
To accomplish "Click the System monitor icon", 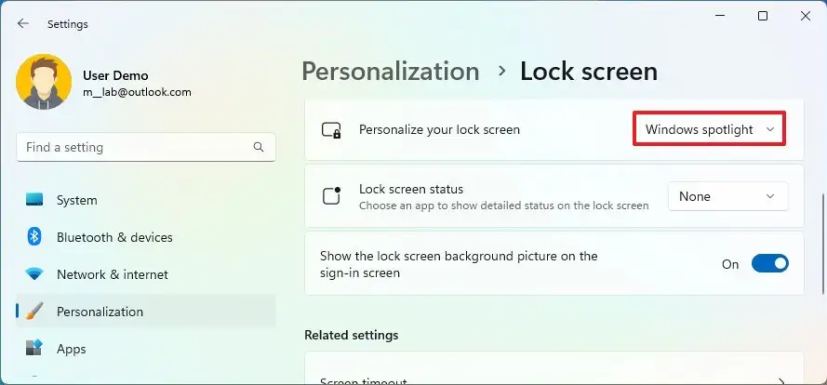I will [x=34, y=200].
